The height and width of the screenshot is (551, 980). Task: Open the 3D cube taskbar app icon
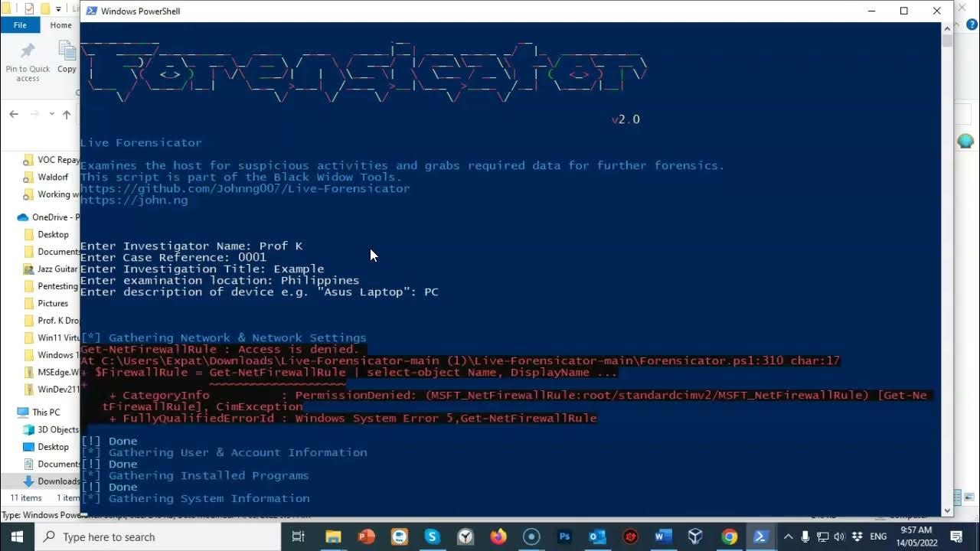695,536
